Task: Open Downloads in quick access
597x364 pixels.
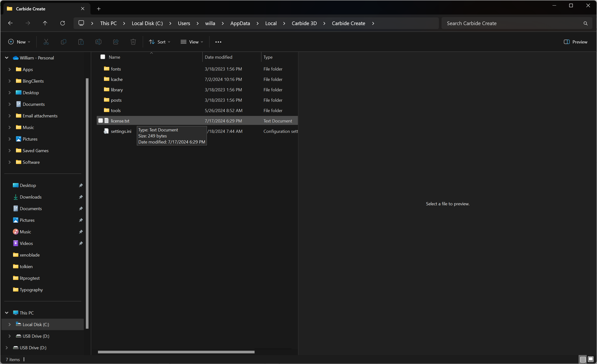Action: (x=30, y=197)
